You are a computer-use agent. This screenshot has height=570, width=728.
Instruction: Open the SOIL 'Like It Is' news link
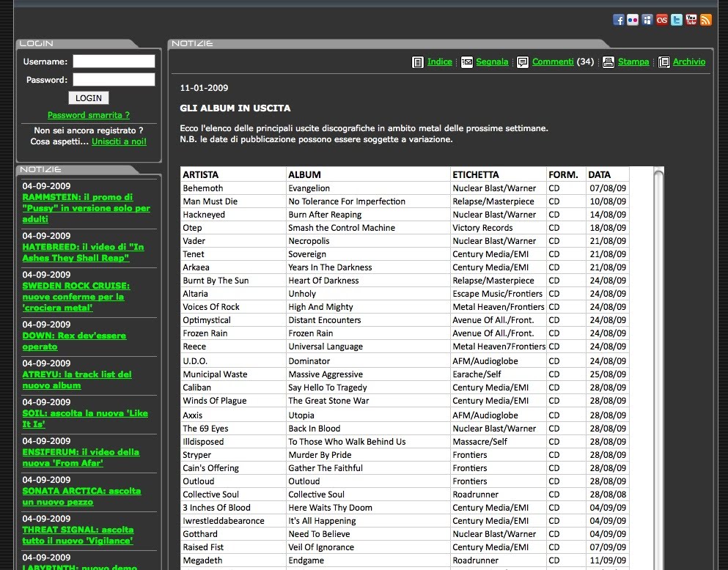[85, 419]
